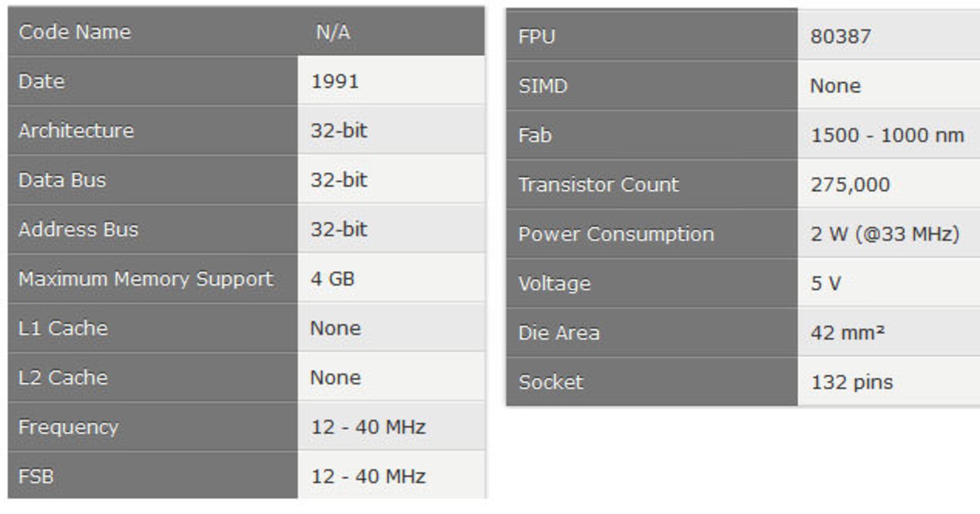Click the Frequency 12 - 40 MHz value

pos(368,427)
